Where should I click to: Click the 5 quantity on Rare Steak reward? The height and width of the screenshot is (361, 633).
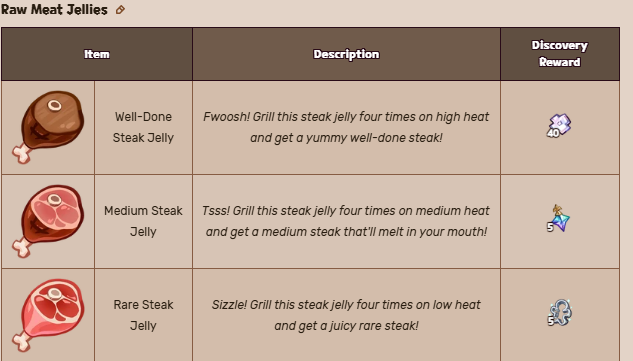click(551, 321)
